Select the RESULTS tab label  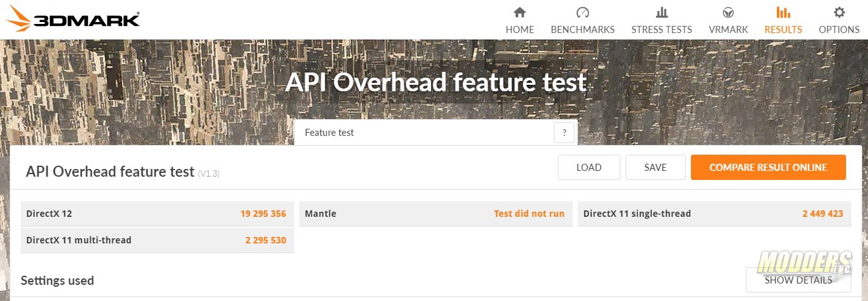(x=783, y=29)
